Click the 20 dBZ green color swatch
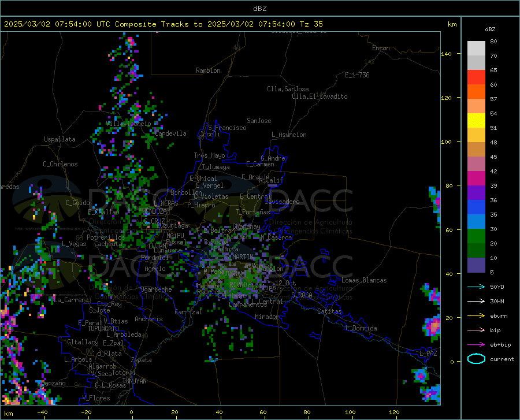This screenshot has width=520, height=420. coord(476,236)
